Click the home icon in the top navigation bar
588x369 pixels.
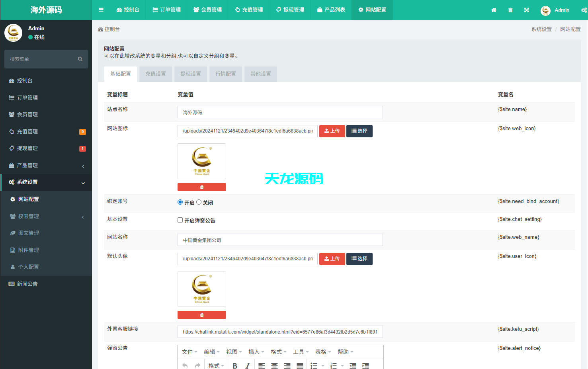494,10
